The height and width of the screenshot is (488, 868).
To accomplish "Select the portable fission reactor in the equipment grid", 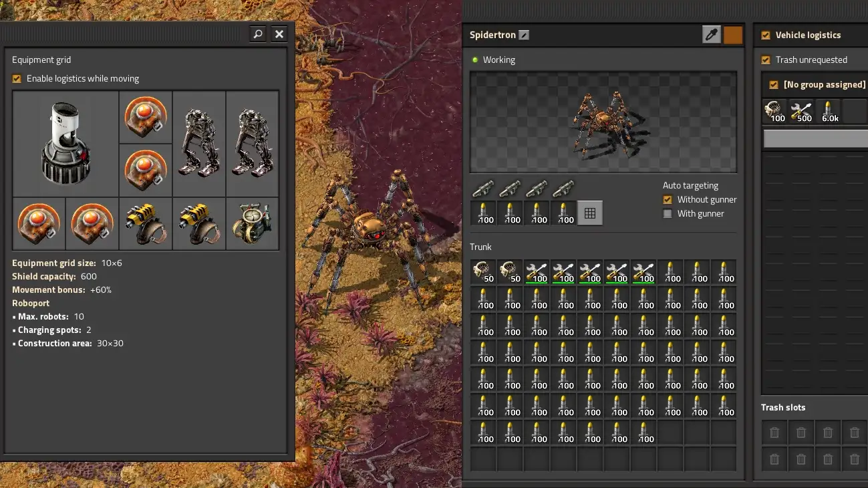I will click(x=65, y=143).
